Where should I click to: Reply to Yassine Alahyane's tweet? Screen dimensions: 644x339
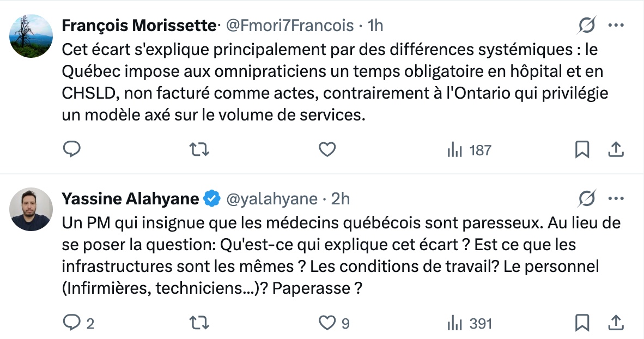(x=72, y=323)
